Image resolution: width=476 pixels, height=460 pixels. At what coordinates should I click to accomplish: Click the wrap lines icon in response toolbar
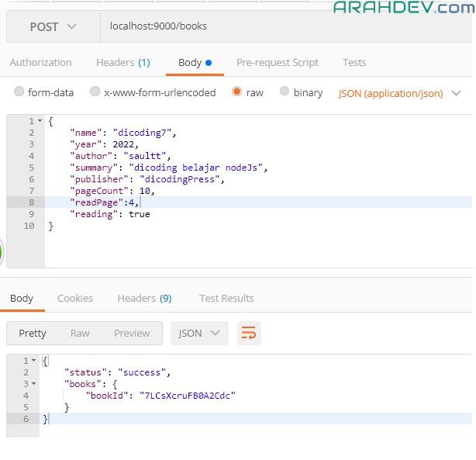click(249, 333)
